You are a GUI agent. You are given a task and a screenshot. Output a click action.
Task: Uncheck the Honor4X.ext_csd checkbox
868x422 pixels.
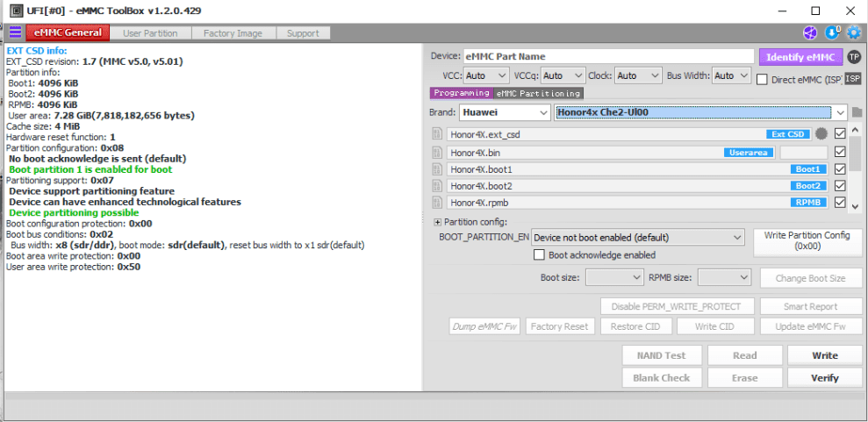click(x=840, y=133)
